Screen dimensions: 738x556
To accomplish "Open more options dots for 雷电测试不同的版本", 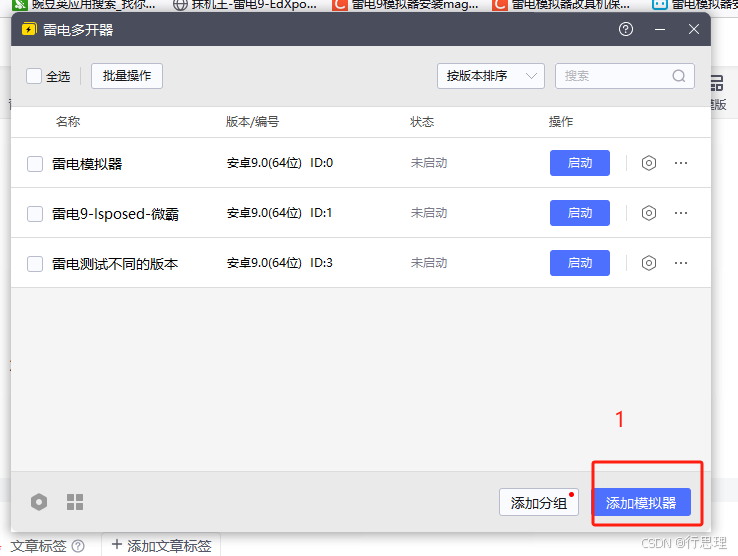I will tap(681, 263).
